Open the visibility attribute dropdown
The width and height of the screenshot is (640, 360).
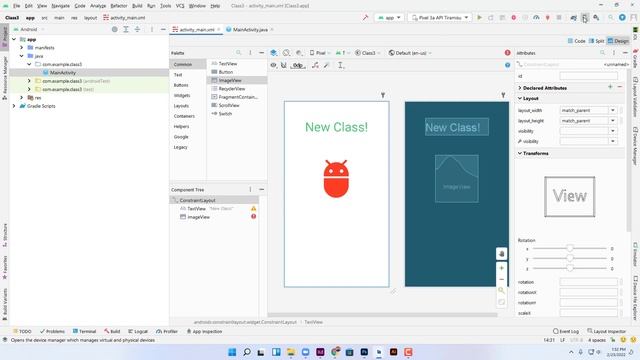[613, 131]
